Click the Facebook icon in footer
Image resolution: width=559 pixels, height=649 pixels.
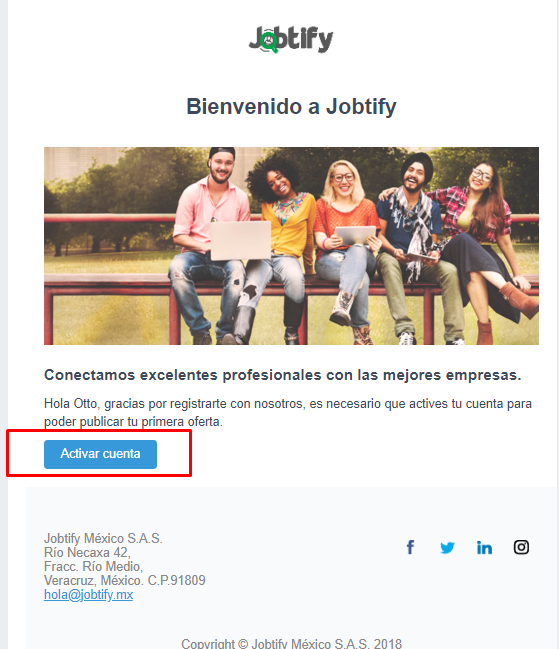pos(410,547)
